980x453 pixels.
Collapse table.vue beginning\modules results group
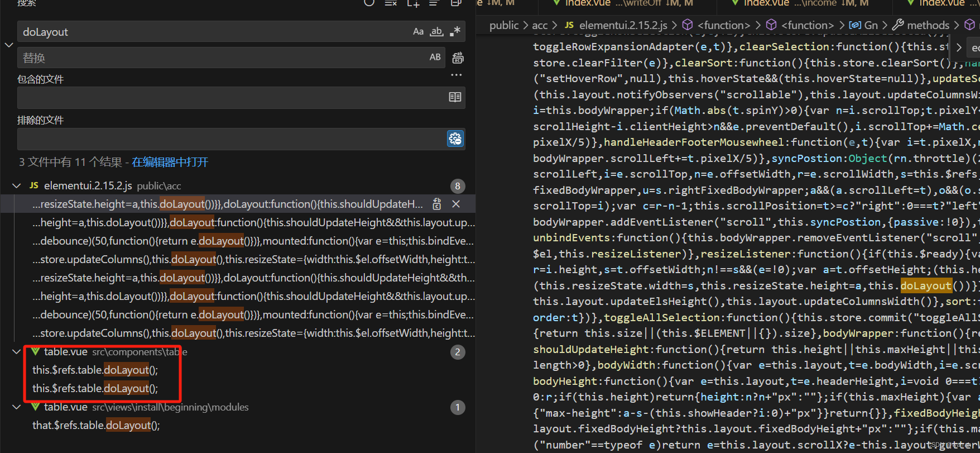(17, 407)
